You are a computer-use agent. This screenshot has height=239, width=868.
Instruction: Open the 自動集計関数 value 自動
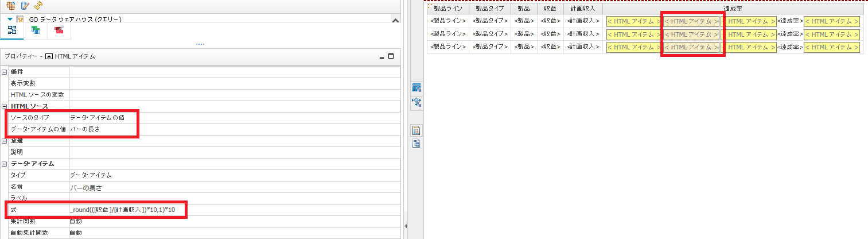click(x=235, y=233)
